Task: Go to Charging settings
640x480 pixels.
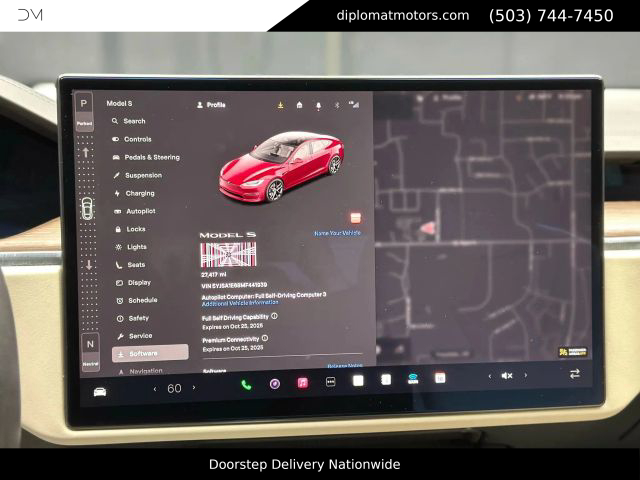Action: coord(135,193)
